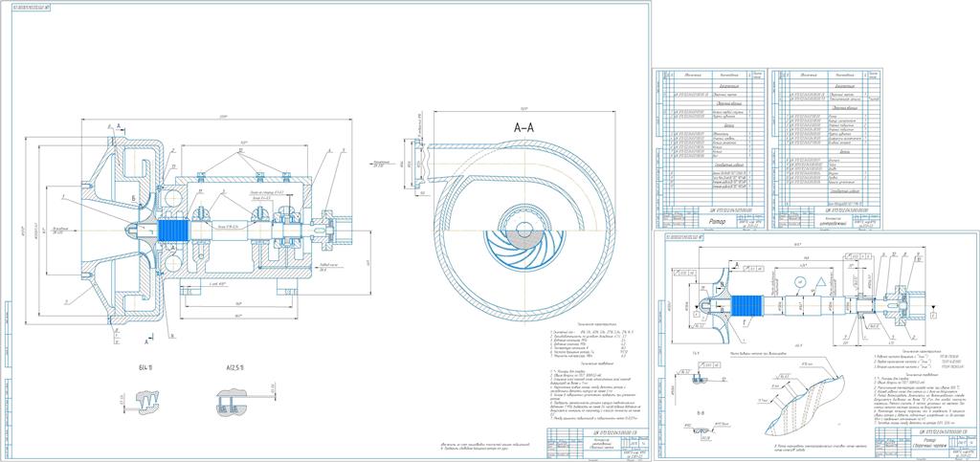Screen dimensions: 980x462
Task: Click the rotor drawing title block "Ротор Сборочный чертеж"
Action: (926, 445)
